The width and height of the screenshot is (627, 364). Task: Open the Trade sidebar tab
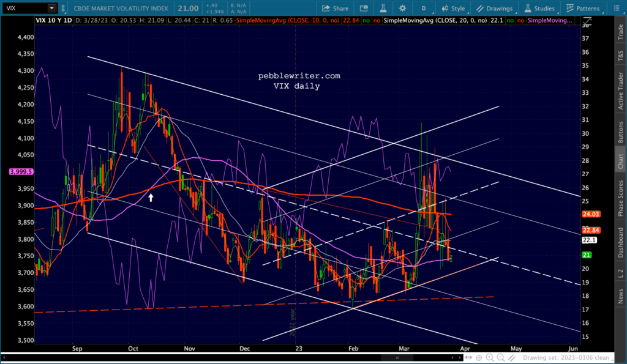pos(621,32)
